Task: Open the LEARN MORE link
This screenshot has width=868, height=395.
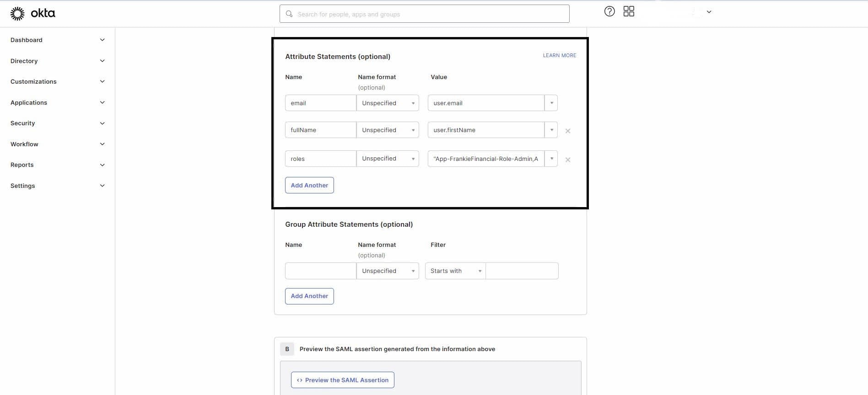Action: point(559,55)
